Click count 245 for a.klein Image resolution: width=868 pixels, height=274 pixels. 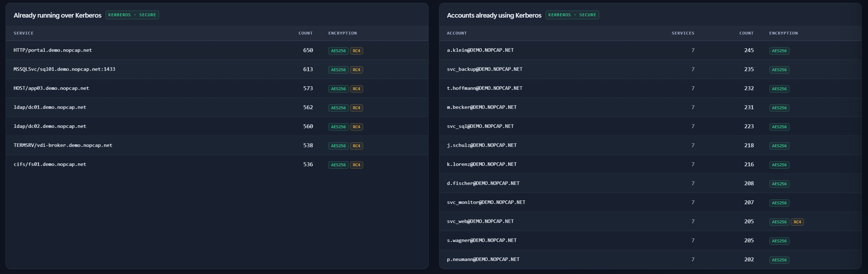tap(749, 50)
